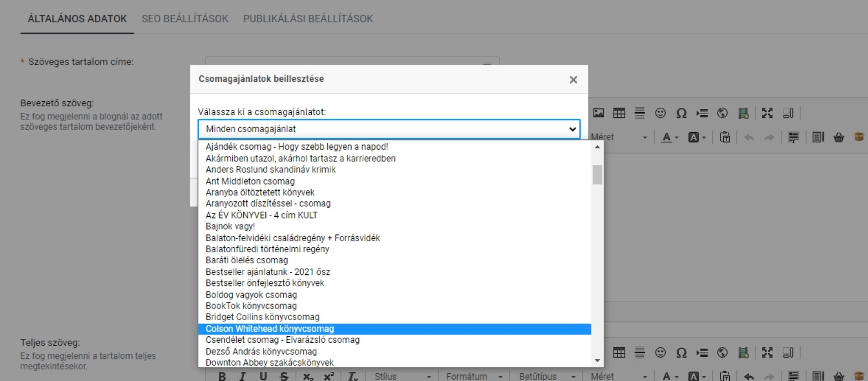The height and width of the screenshot is (381, 868).
Task: Maximize the upper editor with the fullscreen icon
Action: point(767,113)
